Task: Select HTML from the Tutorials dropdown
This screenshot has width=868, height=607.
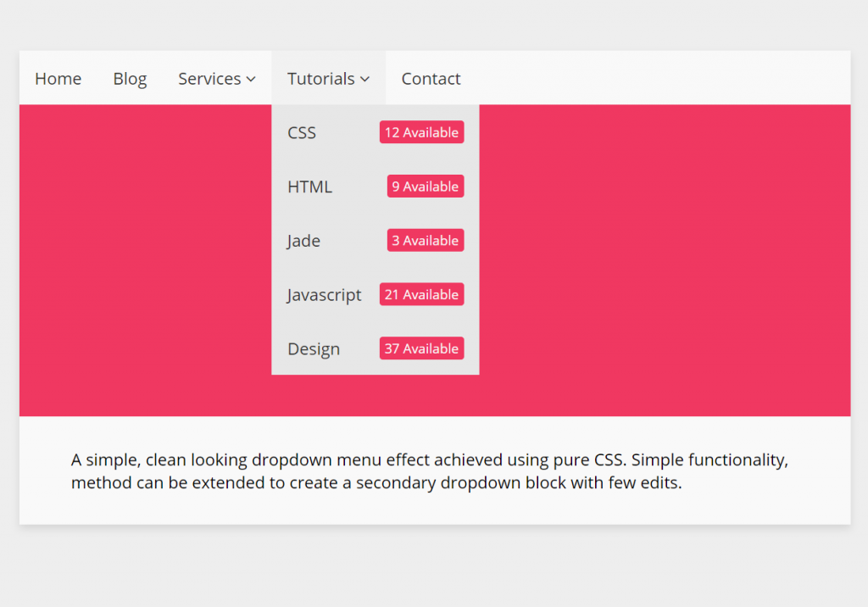Action: coord(309,187)
